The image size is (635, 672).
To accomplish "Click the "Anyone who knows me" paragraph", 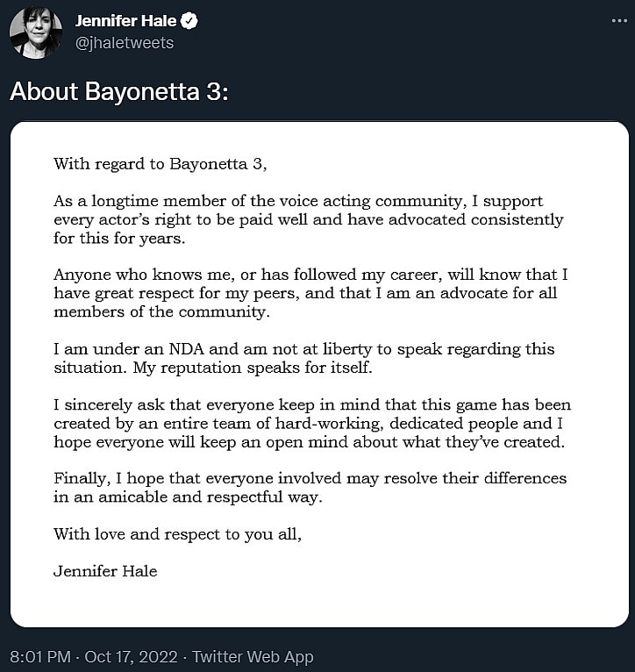I will click(x=307, y=293).
